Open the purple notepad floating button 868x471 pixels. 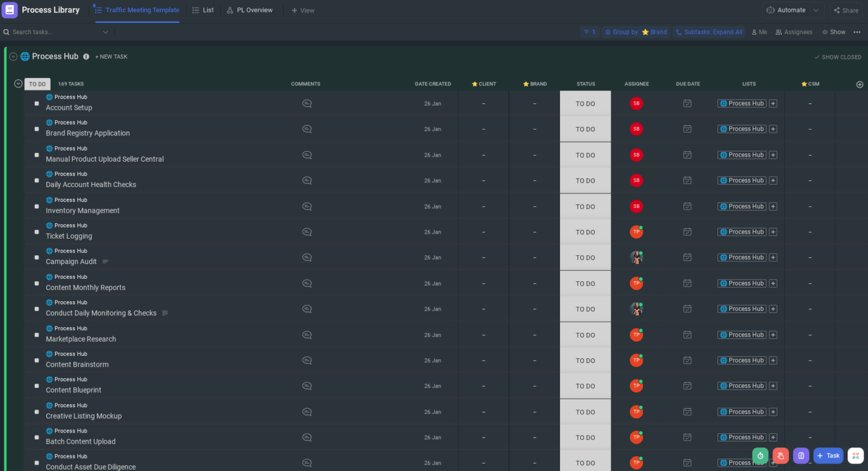coord(801,456)
